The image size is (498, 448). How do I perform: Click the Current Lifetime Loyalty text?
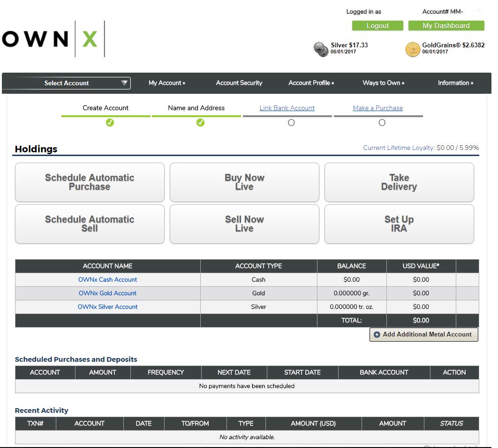[x=421, y=148]
